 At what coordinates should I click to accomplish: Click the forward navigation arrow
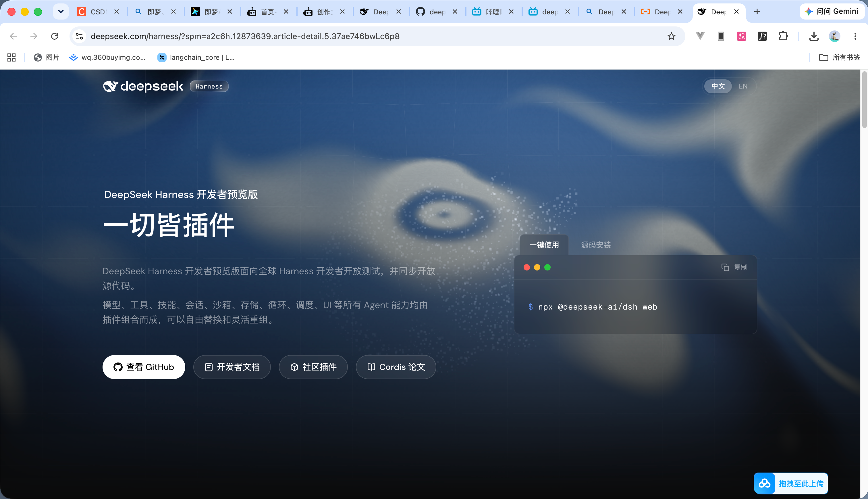point(34,36)
